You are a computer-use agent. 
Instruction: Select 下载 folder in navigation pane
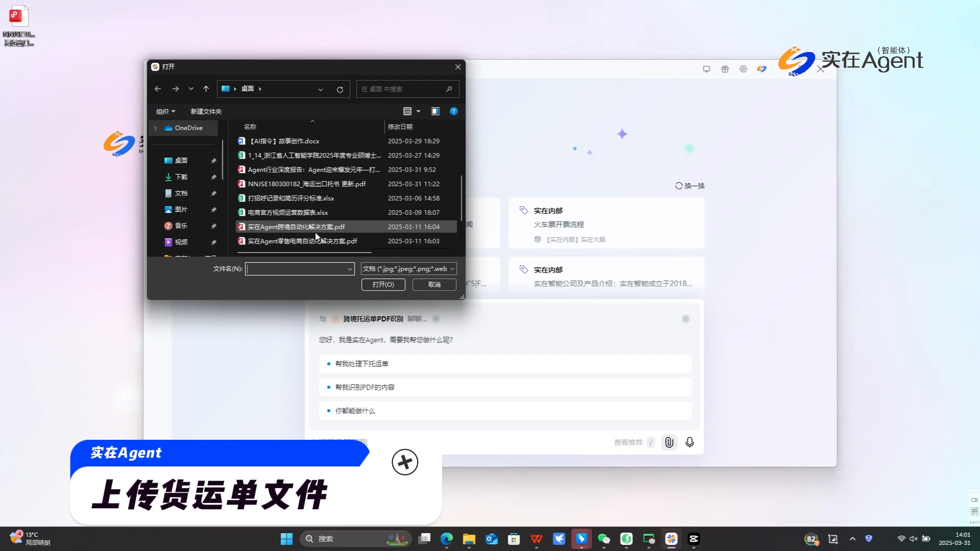click(x=181, y=177)
